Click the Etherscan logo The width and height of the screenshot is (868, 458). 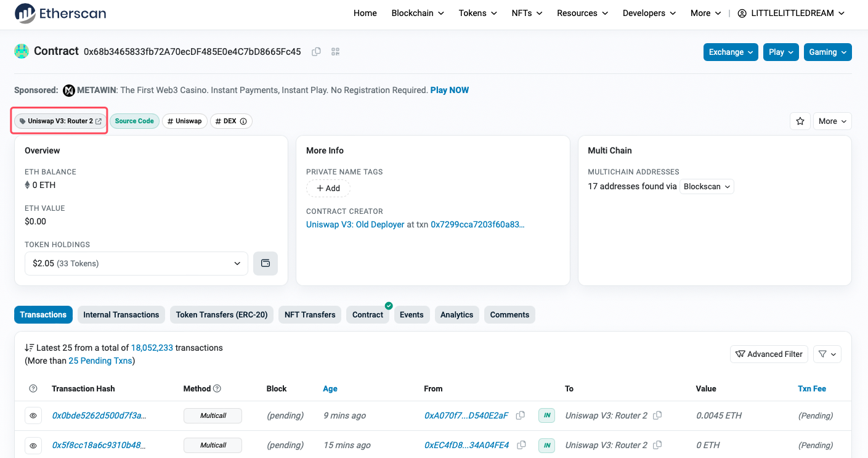pos(60,13)
